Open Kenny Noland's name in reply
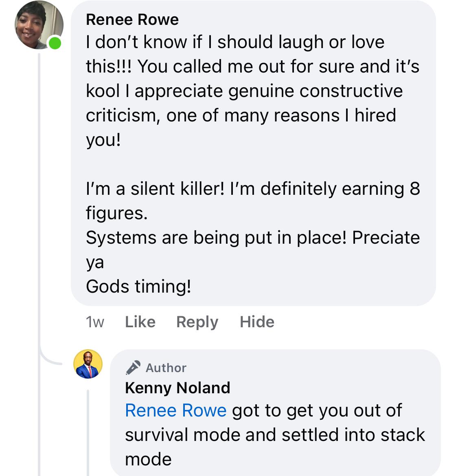 pos(178,388)
